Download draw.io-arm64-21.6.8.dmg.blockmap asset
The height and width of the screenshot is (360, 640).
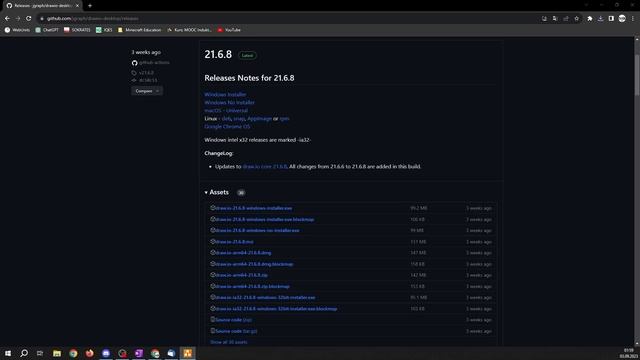click(x=254, y=264)
